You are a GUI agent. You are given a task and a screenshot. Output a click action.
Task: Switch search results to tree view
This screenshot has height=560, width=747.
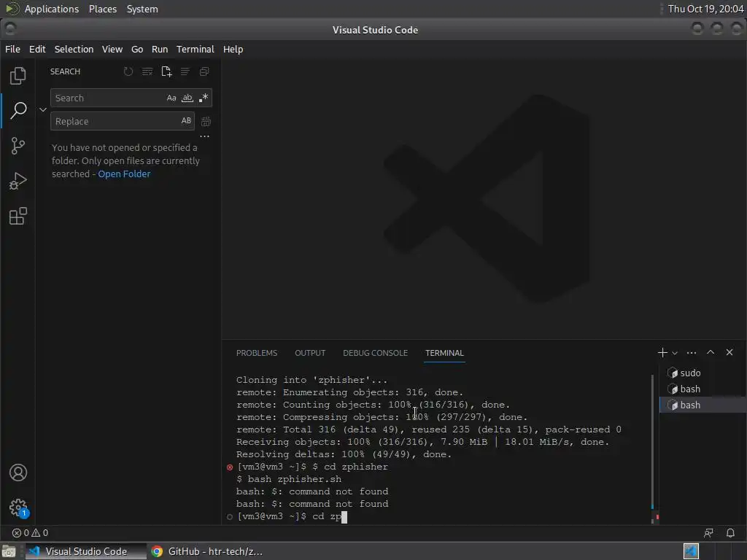[x=185, y=71]
